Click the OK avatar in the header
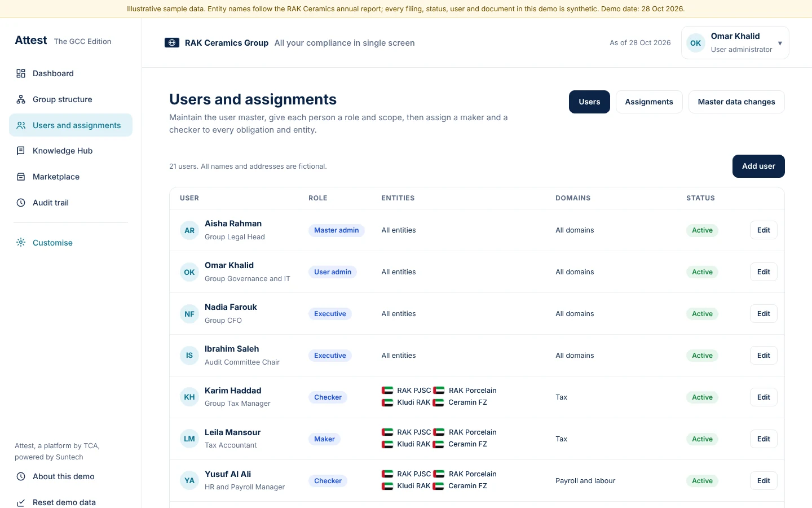Screen dimensions: 812x508 (696, 43)
